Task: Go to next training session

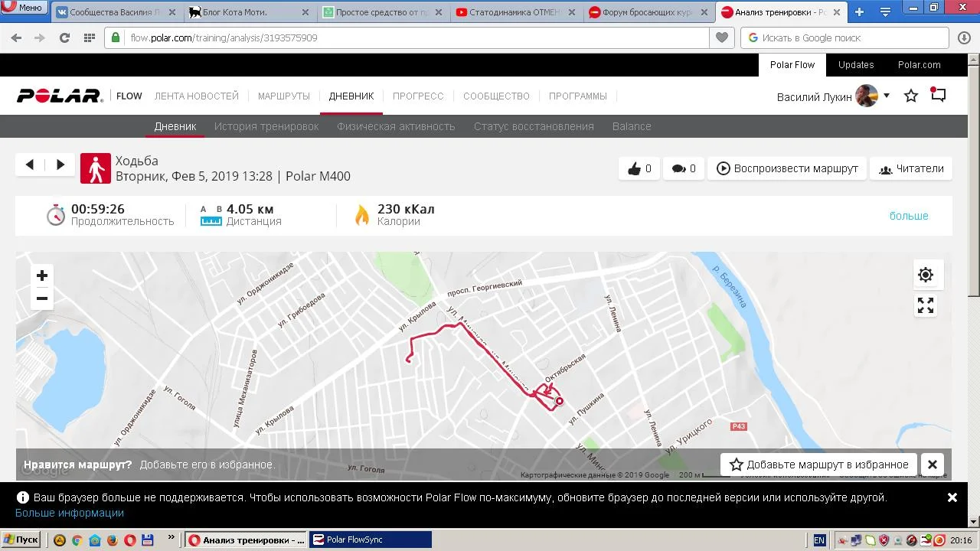Action: [60, 165]
